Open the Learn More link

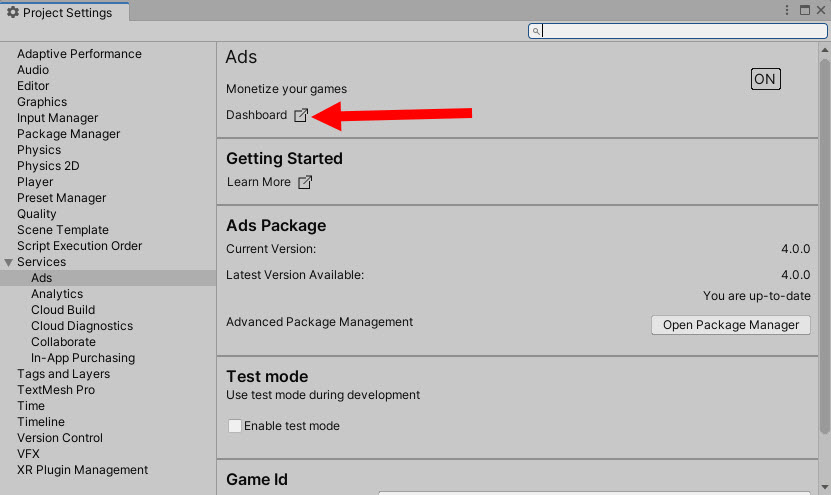(x=259, y=182)
